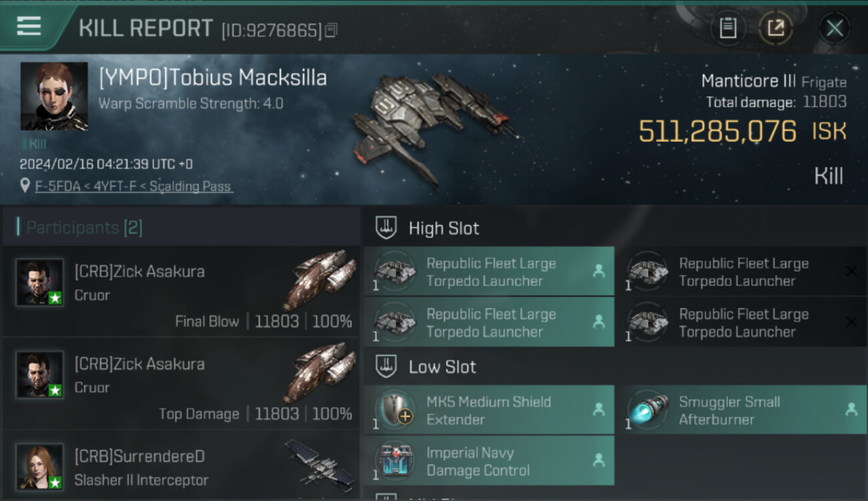Open the clipboard report icon
The image size is (868, 501).
pyautogui.click(x=728, y=28)
